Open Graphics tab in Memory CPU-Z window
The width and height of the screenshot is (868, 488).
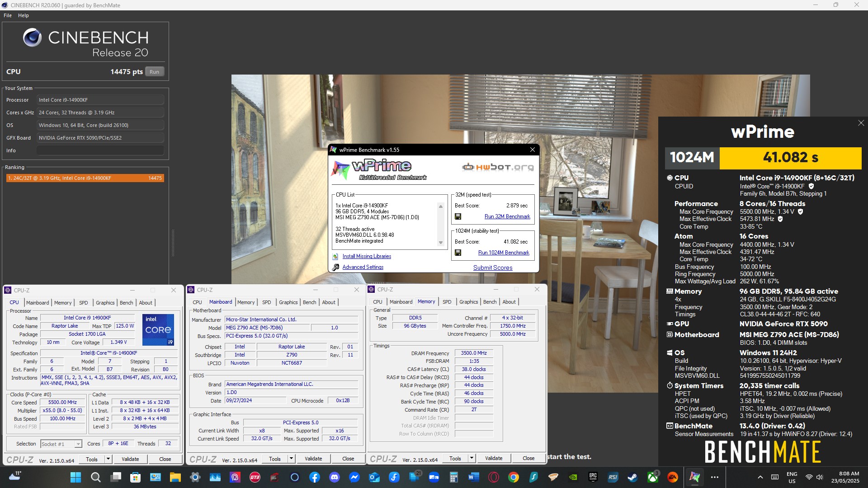(x=469, y=302)
